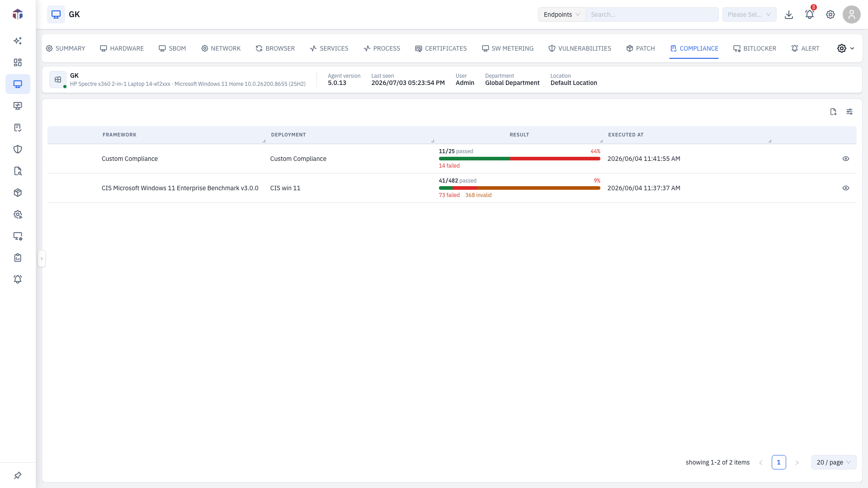Switch to the SBOM tab
Image resolution: width=868 pixels, height=488 pixels.
coord(172,48)
